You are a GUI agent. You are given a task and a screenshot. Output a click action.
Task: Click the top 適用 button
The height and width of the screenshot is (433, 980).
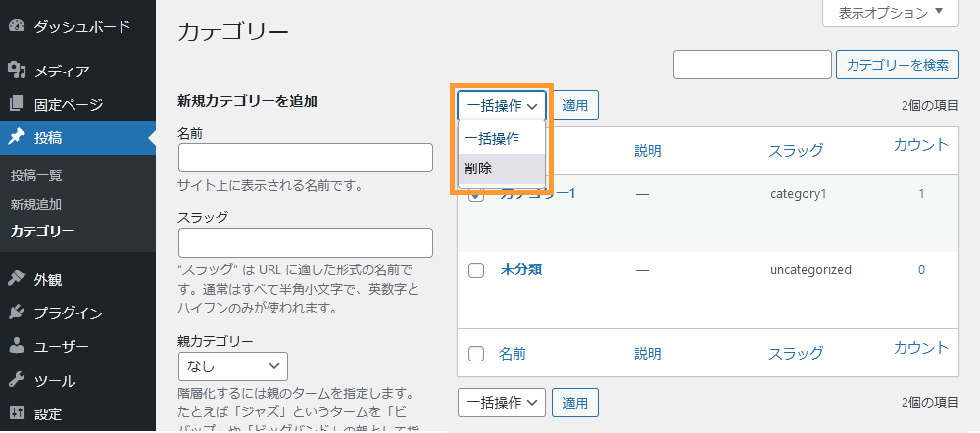[575, 105]
